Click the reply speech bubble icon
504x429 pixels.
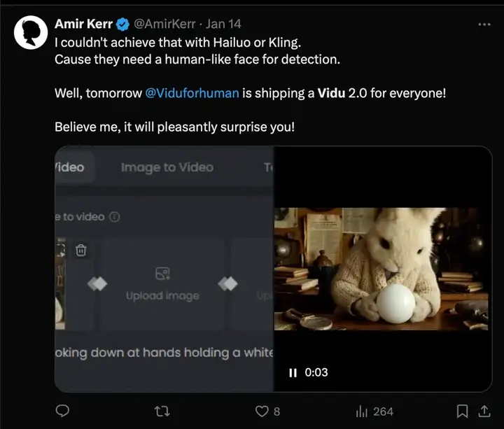point(62,411)
